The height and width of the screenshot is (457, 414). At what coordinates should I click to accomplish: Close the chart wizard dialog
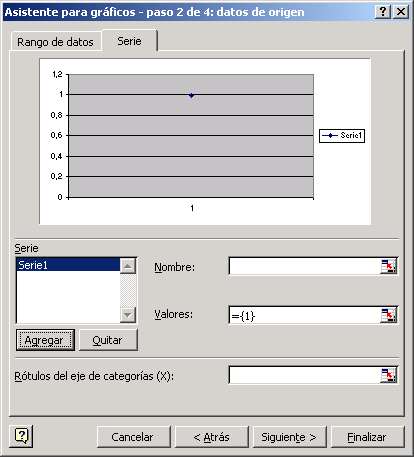pyautogui.click(x=401, y=12)
